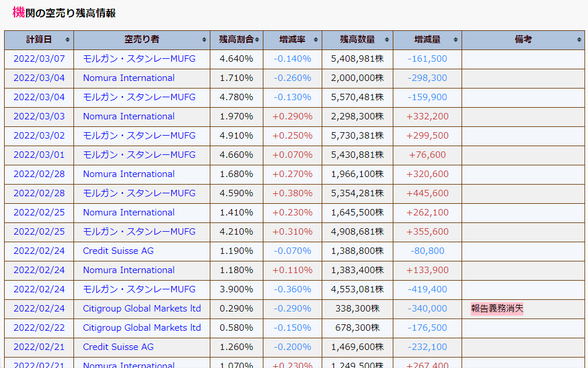Viewport: 588px width, 368px height.
Task: Open the 2022/03/07 date link
Action: click(x=39, y=59)
